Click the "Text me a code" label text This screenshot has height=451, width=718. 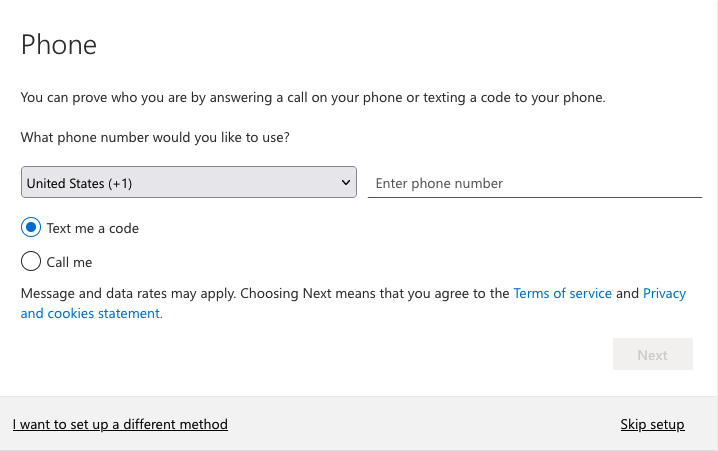point(92,228)
